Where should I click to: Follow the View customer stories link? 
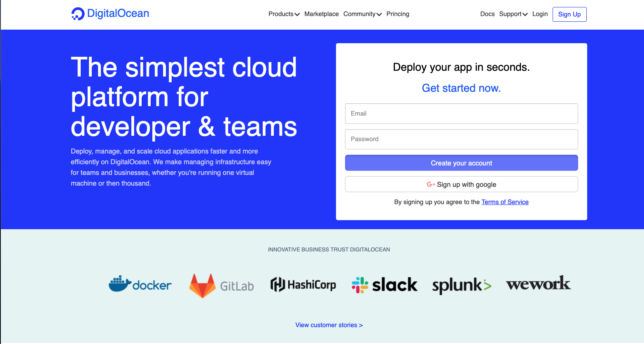tap(329, 325)
